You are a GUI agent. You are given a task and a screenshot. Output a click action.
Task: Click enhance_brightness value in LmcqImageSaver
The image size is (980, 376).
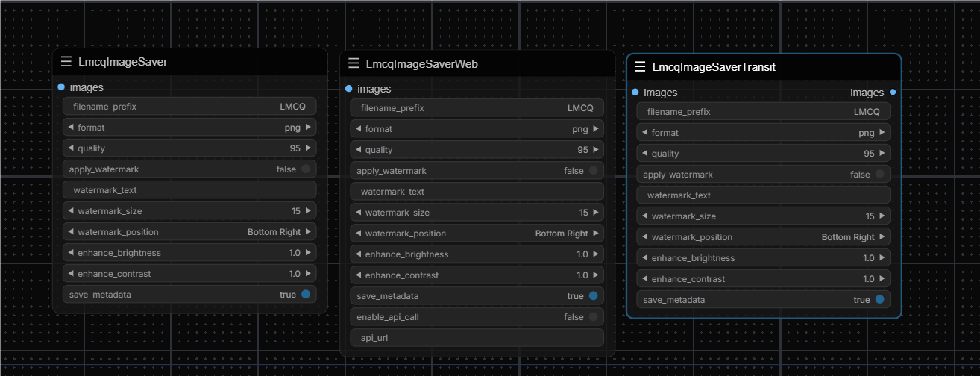295,253
